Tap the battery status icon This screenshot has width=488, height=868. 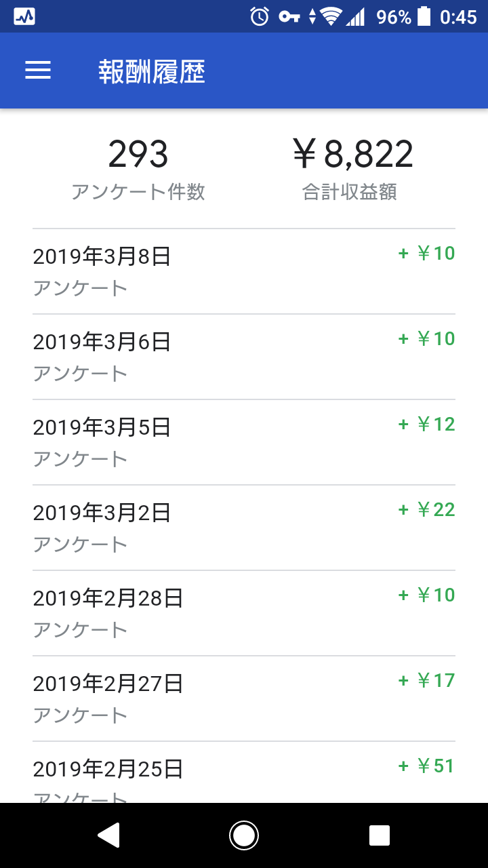point(424,17)
